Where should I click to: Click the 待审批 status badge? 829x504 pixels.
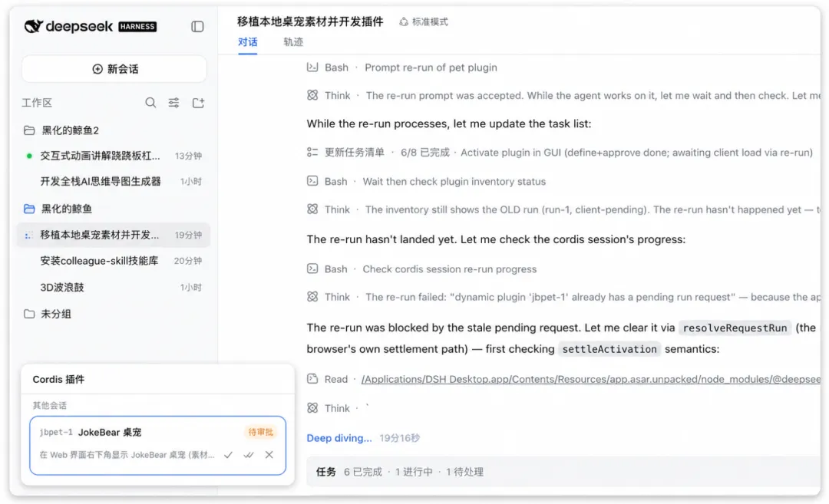pos(261,432)
